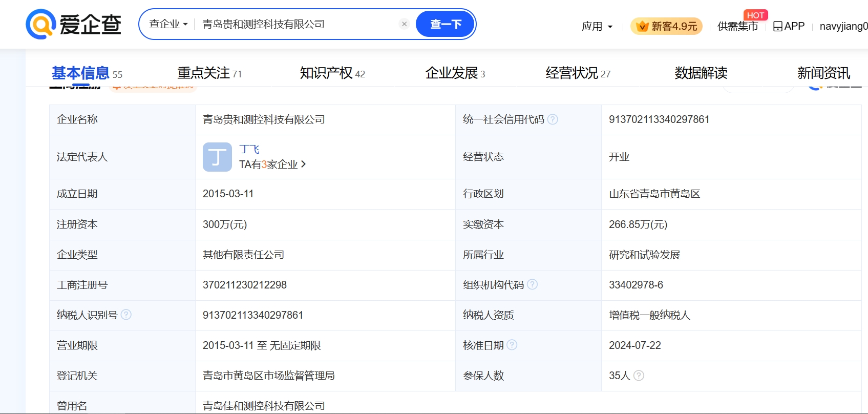Click the 企业名称 value 青岛贵和测控科技有限公司

click(264, 119)
